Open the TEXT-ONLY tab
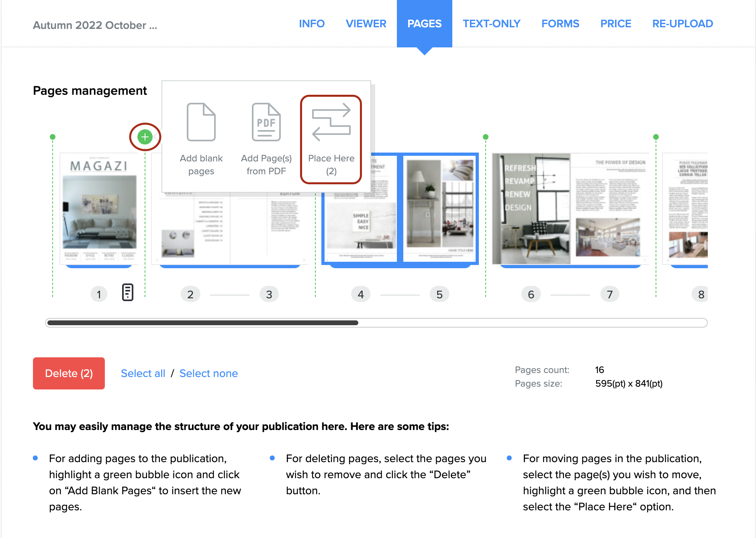Viewport: 756px width, 538px height. 491,24
